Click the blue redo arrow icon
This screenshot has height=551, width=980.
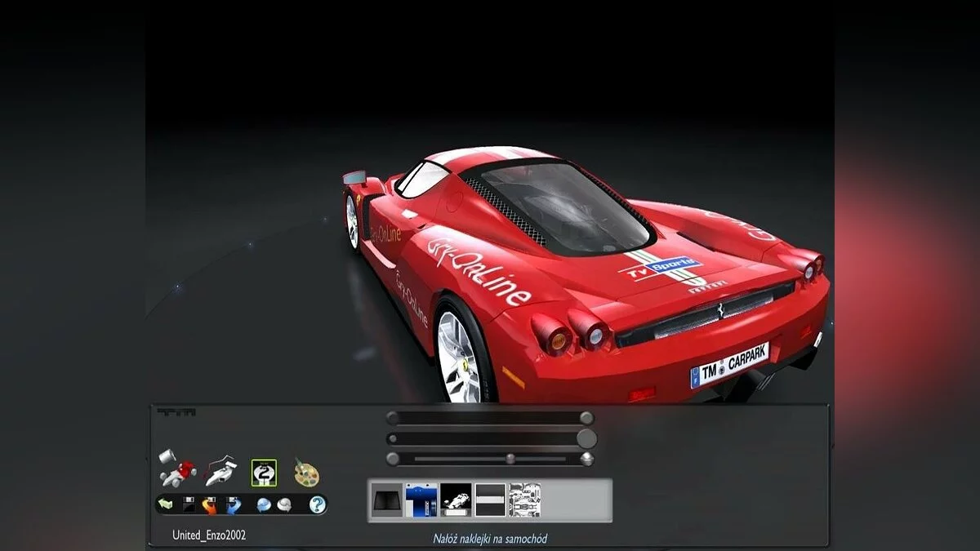(x=234, y=505)
